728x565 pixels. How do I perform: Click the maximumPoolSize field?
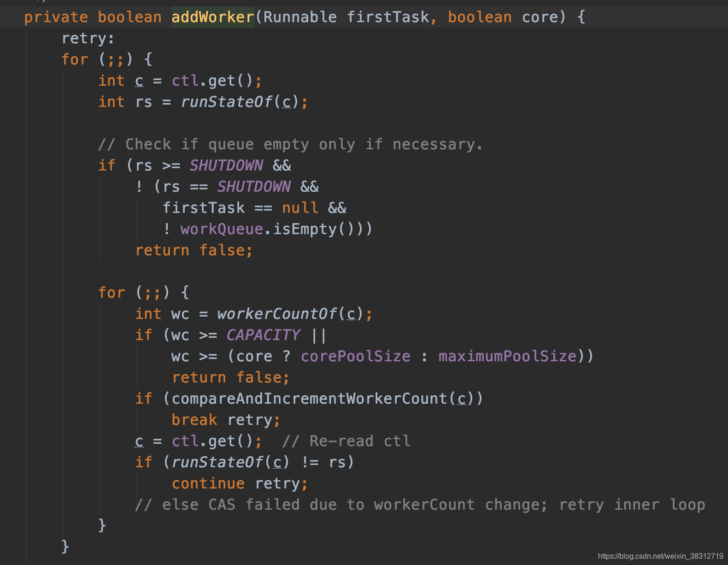pos(507,356)
